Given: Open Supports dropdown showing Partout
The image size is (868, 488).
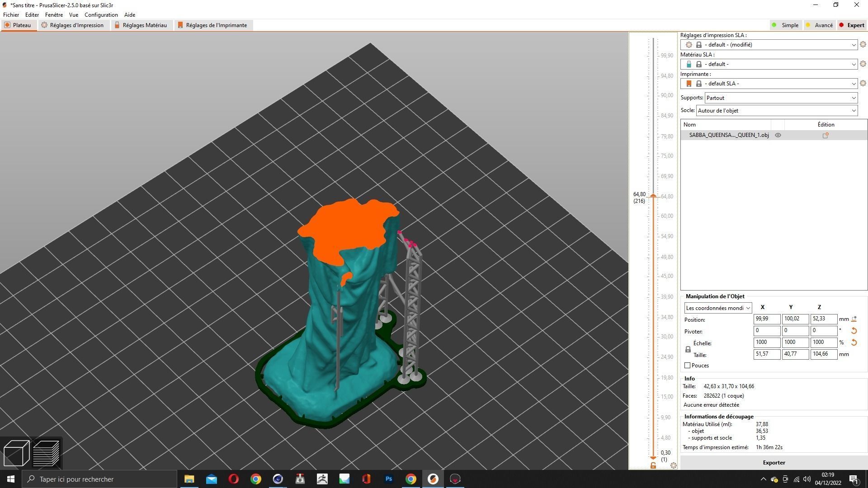Looking at the screenshot, I should (x=781, y=98).
